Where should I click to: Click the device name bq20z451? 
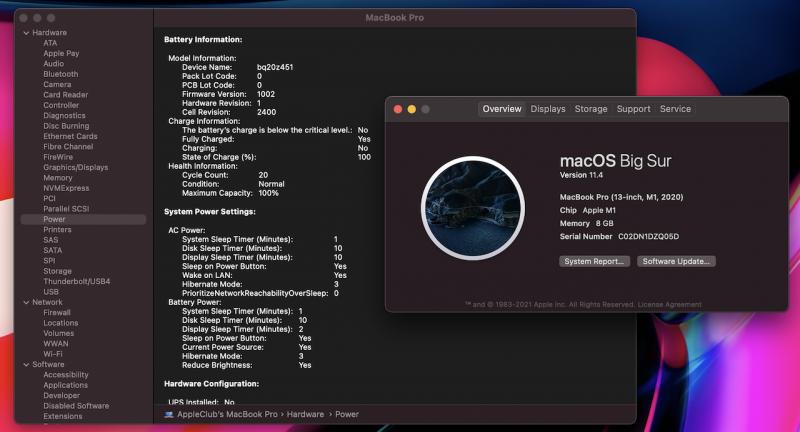[x=274, y=67]
